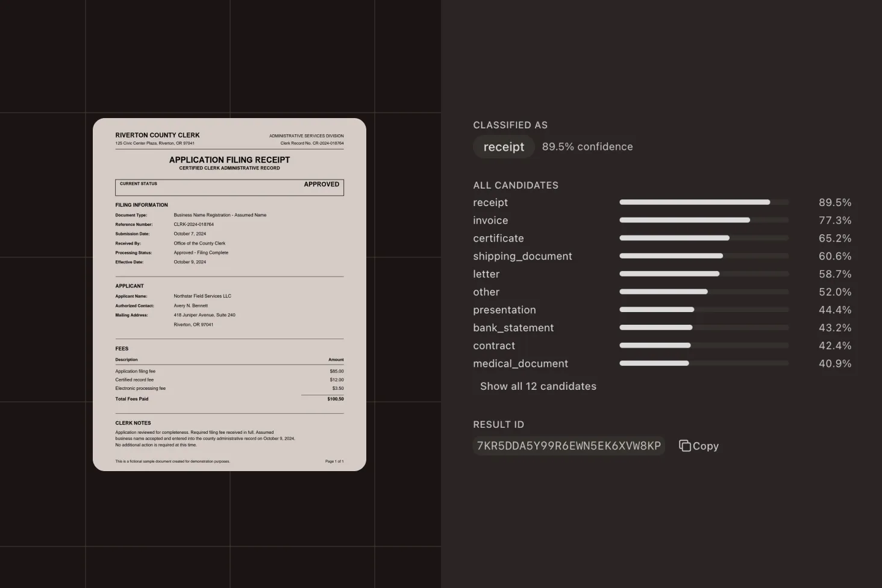The image size is (882, 588).
Task: Click the invoice candidate confidence bar
Action: 704,220
